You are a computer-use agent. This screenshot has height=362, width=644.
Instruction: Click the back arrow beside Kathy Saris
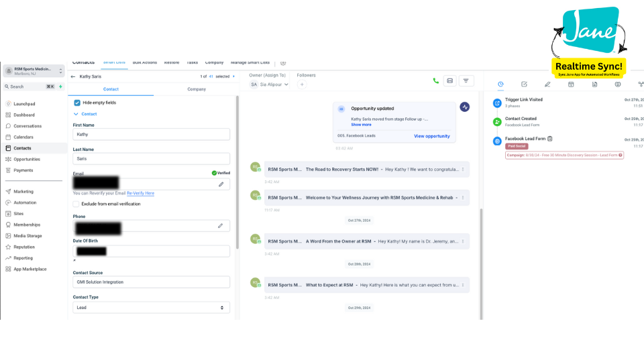coord(73,76)
